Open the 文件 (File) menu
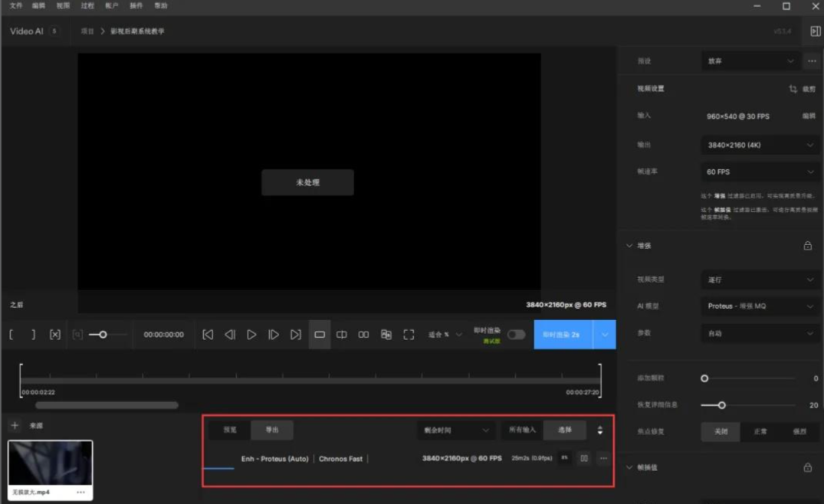The height and width of the screenshot is (504, 824). coord(16,5)
